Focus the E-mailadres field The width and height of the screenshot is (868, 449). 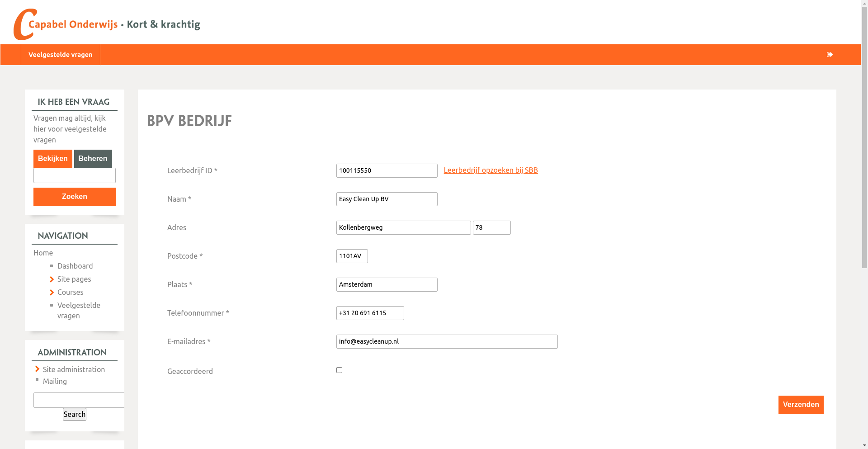click(x=447, y=341)
